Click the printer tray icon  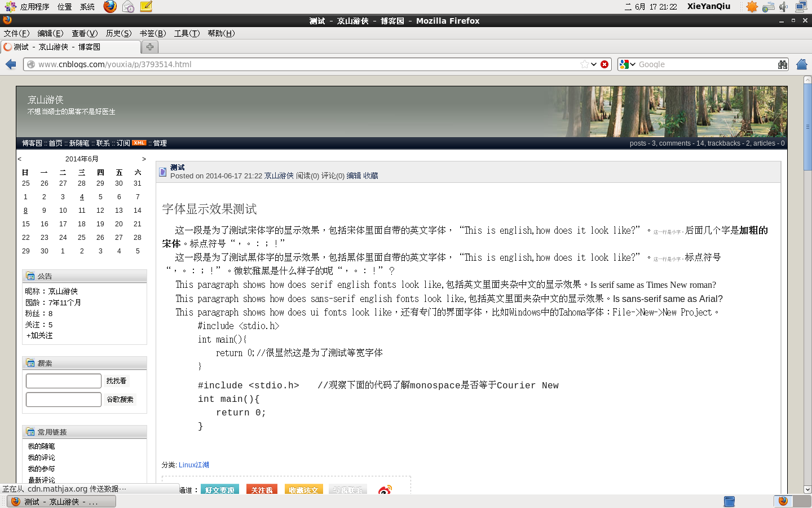tap(768, 7)
